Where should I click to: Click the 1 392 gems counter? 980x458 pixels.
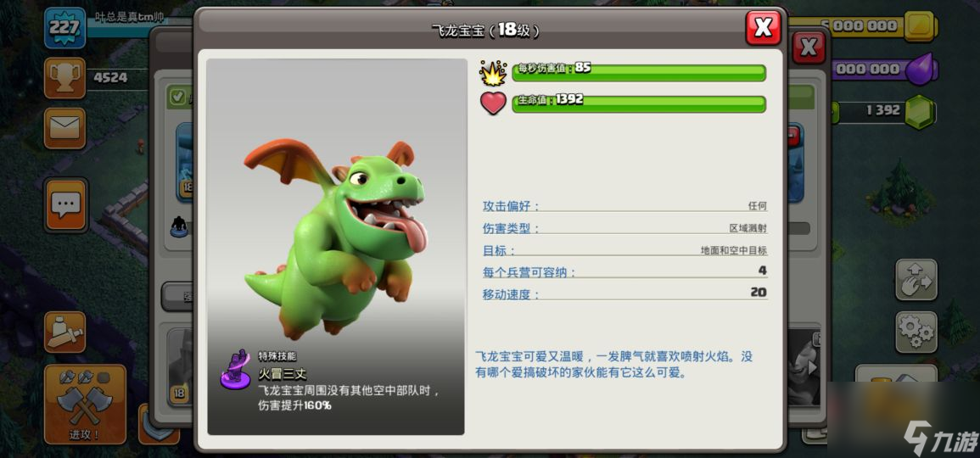[x=883, y=110]
